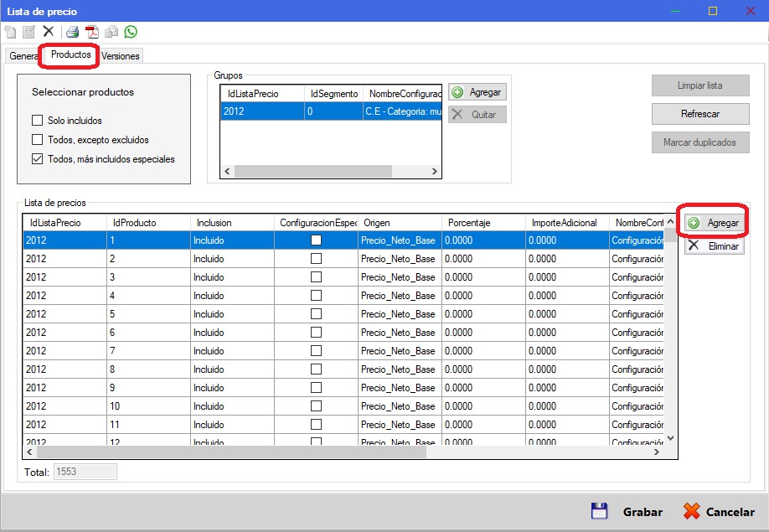Open the Productos tab
769x532 pixels.
70,54
